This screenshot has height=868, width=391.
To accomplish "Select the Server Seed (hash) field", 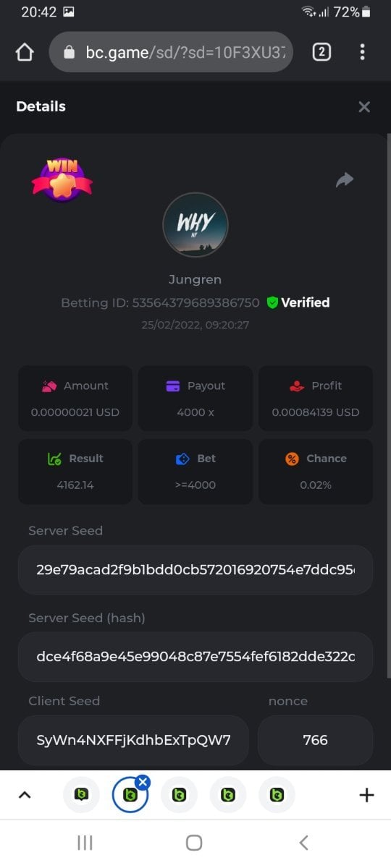I will (195, 657).
